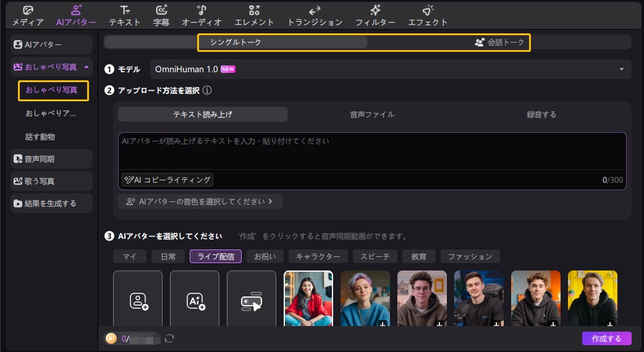Open the エレメント elements icon
Image resolution: width=644 pixels, height=352 pixels.
coord(254,10)
